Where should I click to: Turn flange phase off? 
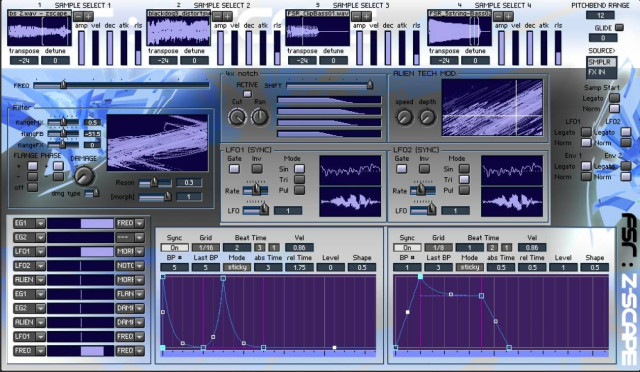tap(33, 187)
